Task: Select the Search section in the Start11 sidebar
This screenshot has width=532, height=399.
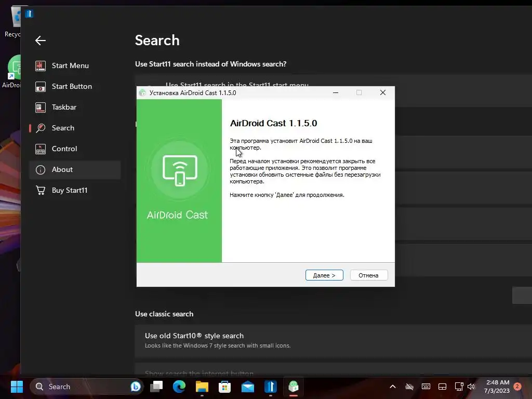Action: point(75,128)
